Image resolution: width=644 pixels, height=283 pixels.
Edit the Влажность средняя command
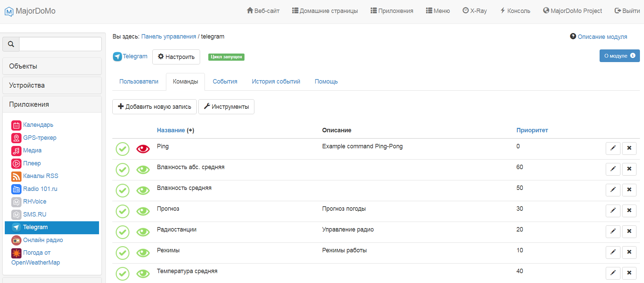[x=613, y=190]
